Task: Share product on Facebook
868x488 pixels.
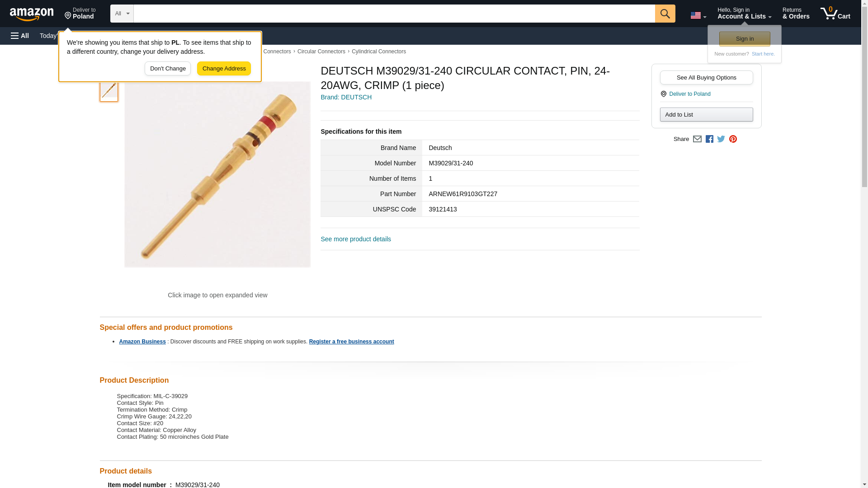Action: point(709,139)
